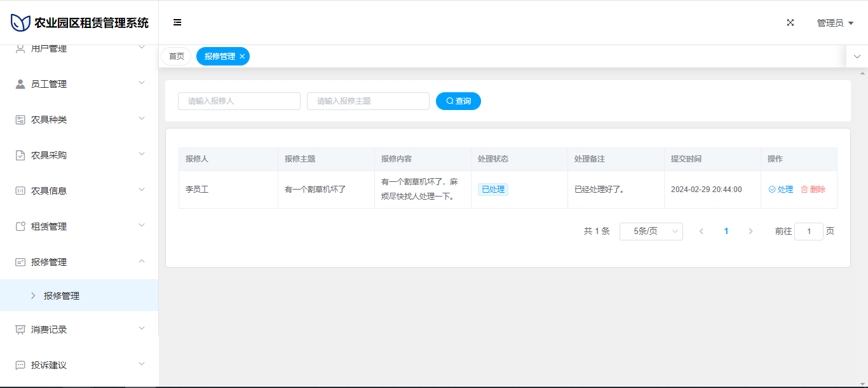Open tabs options dropdown arrow at right
This screenshot has width=868, height=388.
(857, 57)
